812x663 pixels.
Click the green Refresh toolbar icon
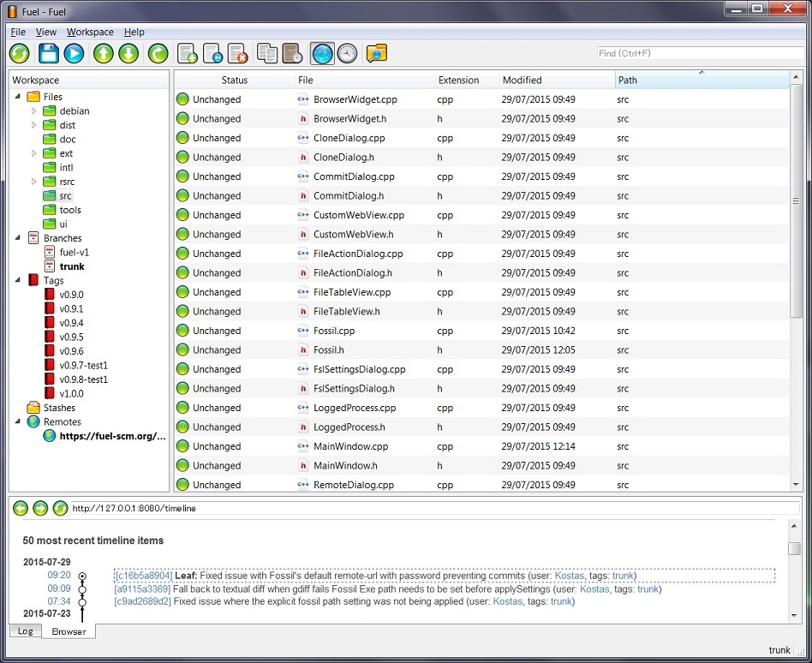coord(19,53)
